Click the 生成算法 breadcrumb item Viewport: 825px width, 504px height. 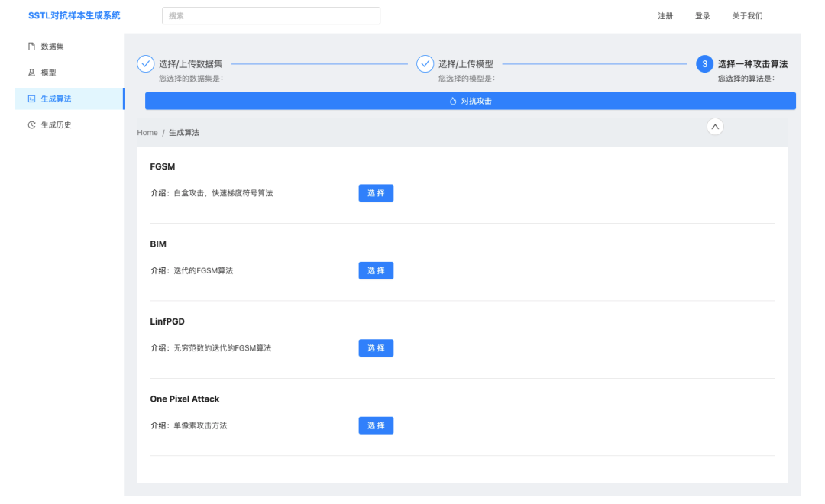click(184, 133)
